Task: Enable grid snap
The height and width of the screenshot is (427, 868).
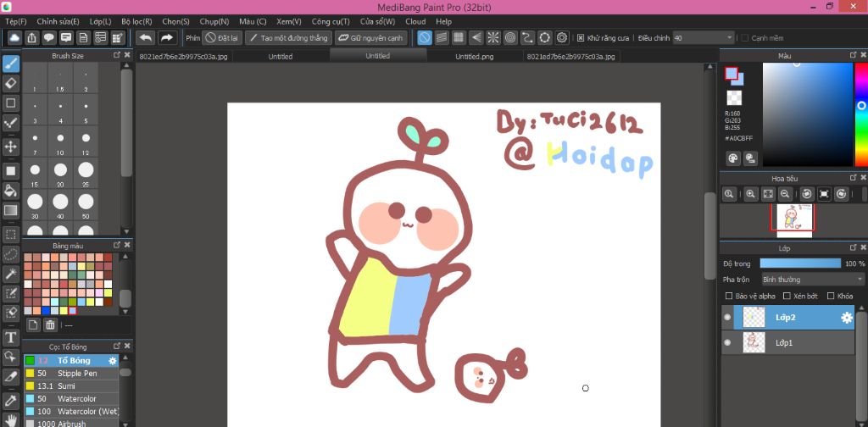Action: coord(459,37)
